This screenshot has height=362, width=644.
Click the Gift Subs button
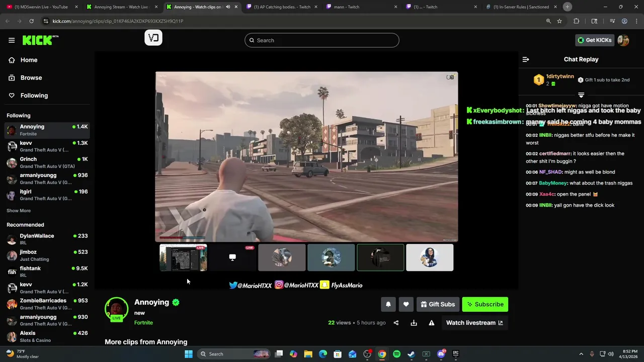[437, 304]
